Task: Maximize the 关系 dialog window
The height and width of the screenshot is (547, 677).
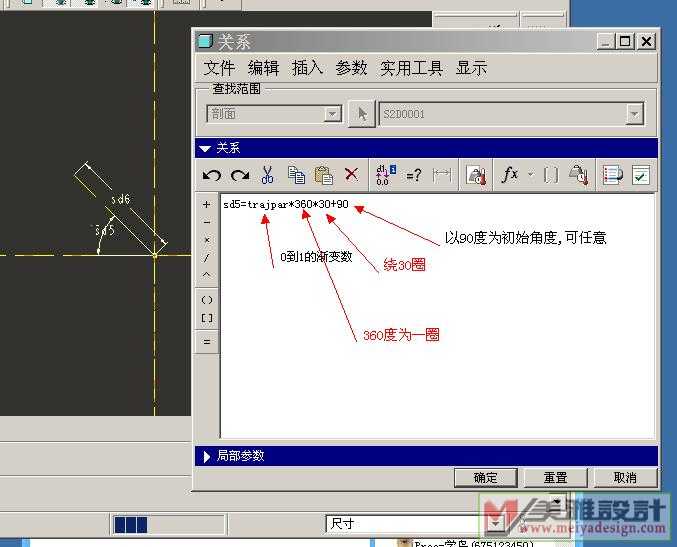Action: coord(625,41)
